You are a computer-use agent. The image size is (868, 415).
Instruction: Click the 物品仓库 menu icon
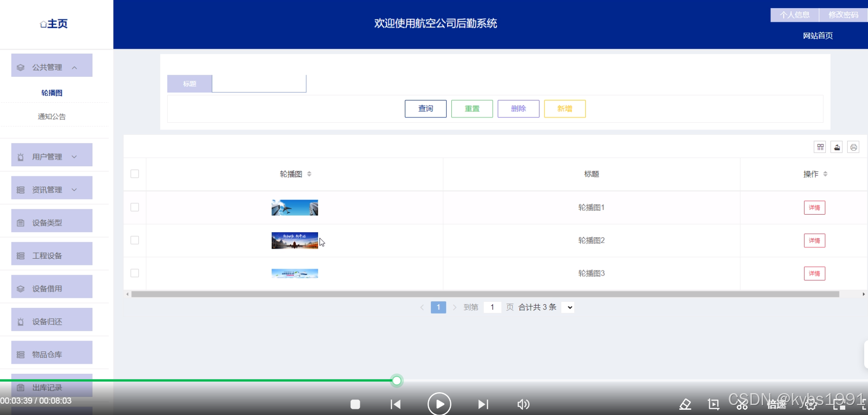click(x=20, y=354)
